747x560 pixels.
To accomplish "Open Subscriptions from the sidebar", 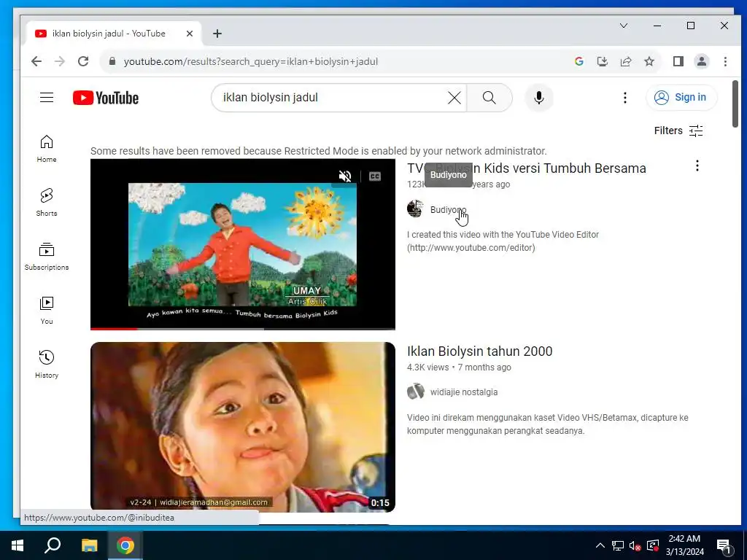I will pyautogui.click(x=47, y=256).
